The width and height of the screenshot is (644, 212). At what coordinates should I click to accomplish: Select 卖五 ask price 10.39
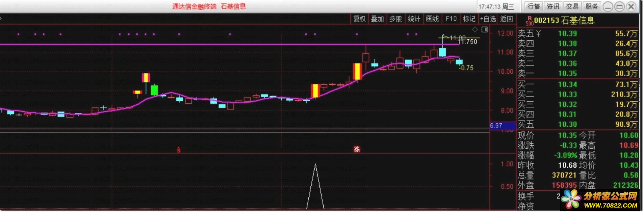click(567, 34)
